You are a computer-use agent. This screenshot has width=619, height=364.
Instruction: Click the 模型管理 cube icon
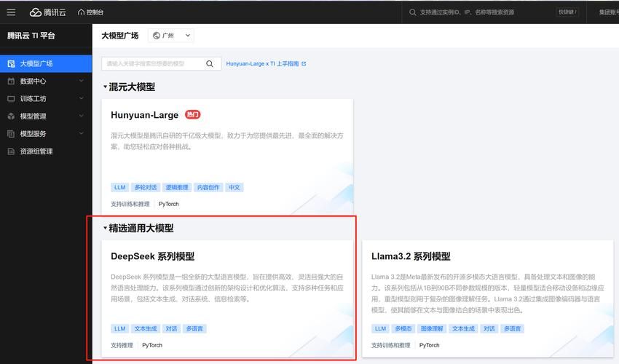11,116
